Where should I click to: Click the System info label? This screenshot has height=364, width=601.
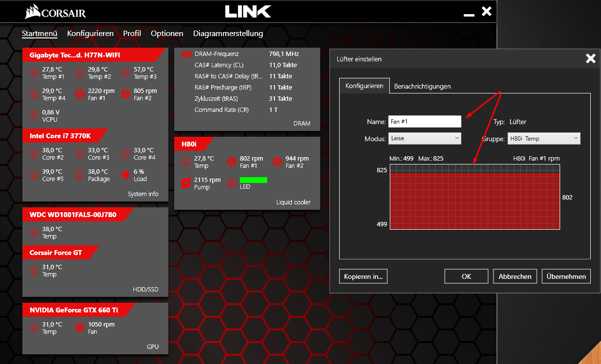tap(143, 194)
